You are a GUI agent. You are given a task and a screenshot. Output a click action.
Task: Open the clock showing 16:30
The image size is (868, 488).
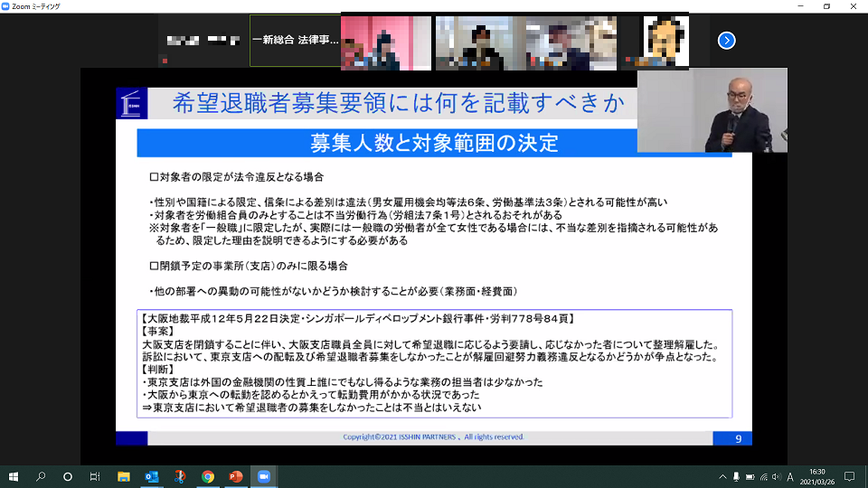817,476
